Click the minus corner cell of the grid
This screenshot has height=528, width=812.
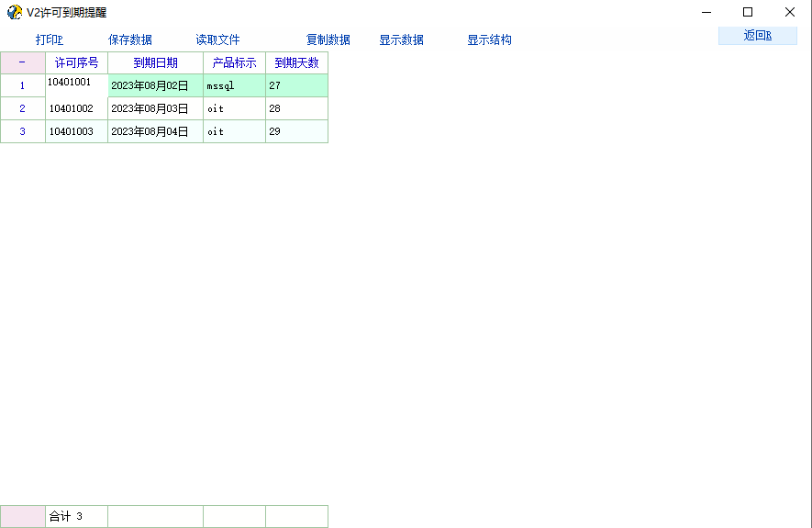pyautogui.click(x=22, y=62)
